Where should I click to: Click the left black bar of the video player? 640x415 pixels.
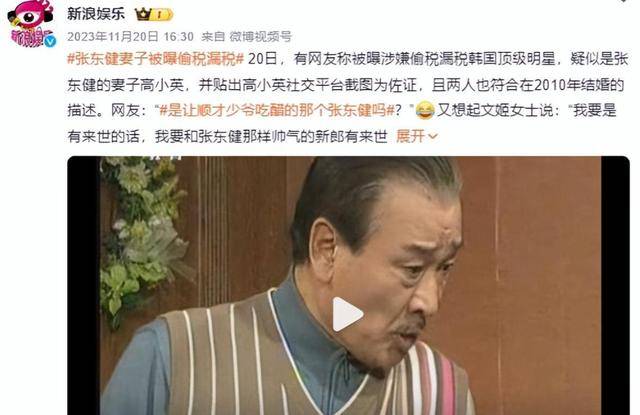pos(84,286)
